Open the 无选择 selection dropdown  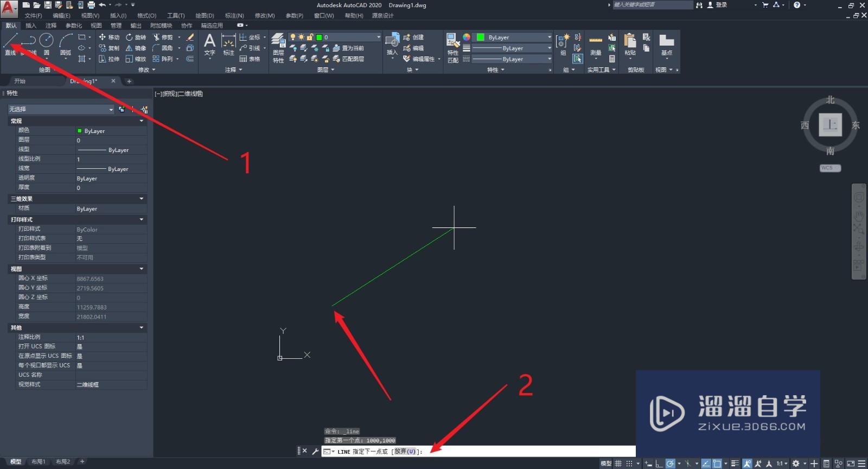61,109
